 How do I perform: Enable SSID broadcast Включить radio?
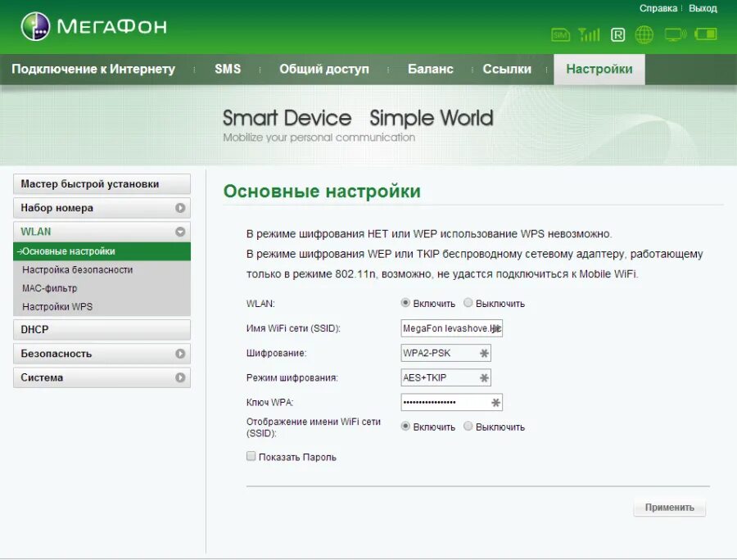point(405,426)
